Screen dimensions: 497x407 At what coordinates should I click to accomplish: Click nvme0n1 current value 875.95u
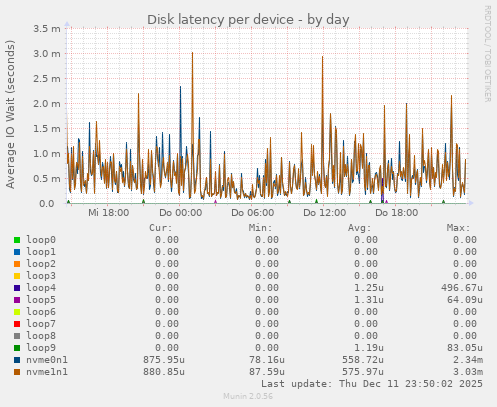pyautogui.click(x=164, y=360)
